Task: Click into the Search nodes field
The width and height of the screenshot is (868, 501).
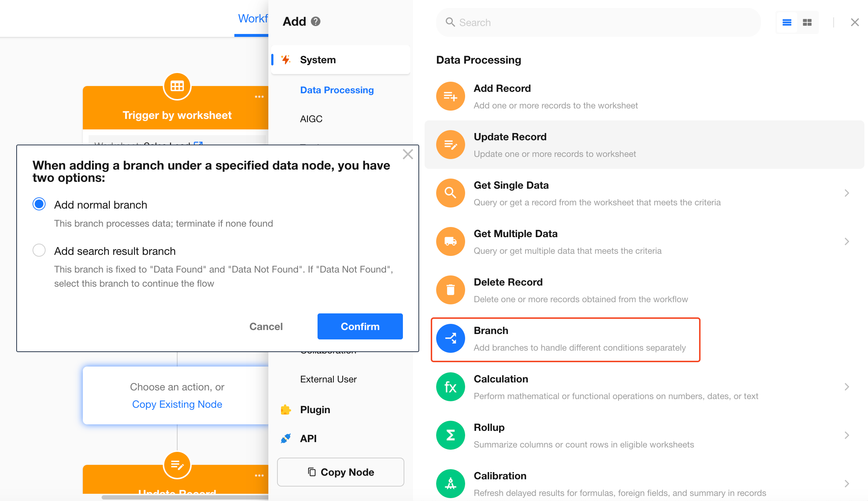Action: 599,22
